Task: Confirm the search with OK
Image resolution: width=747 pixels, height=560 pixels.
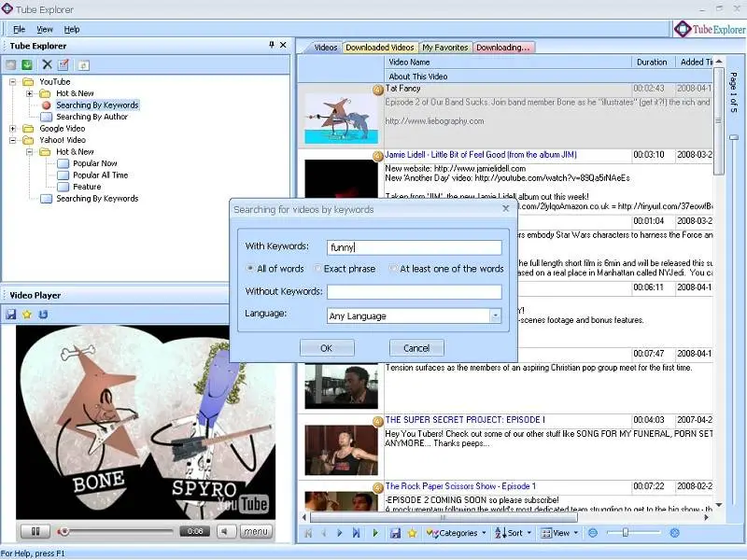Action: tap(327, 348)
